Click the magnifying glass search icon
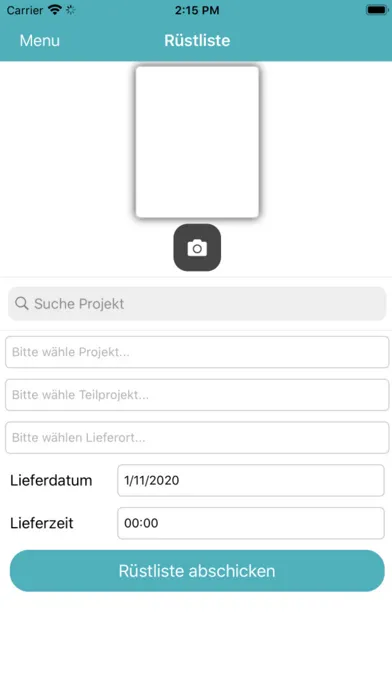This screenshot has height=696, width=392. click(21, 304)
